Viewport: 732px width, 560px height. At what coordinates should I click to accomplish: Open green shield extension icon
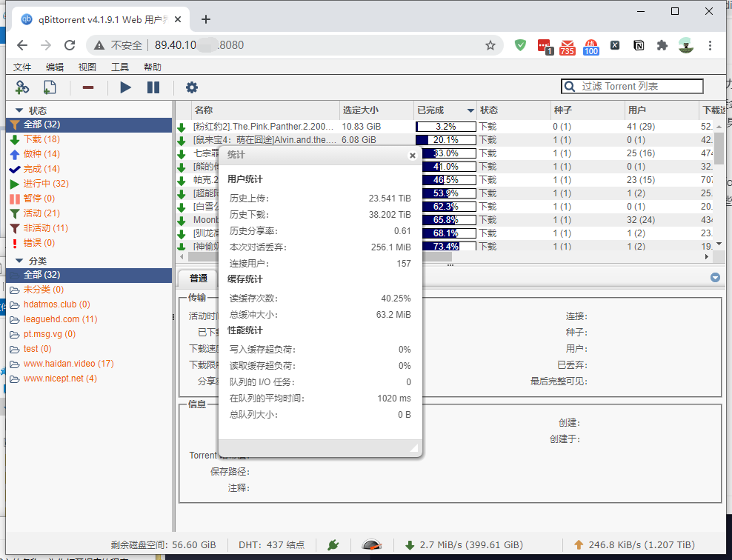520,45
